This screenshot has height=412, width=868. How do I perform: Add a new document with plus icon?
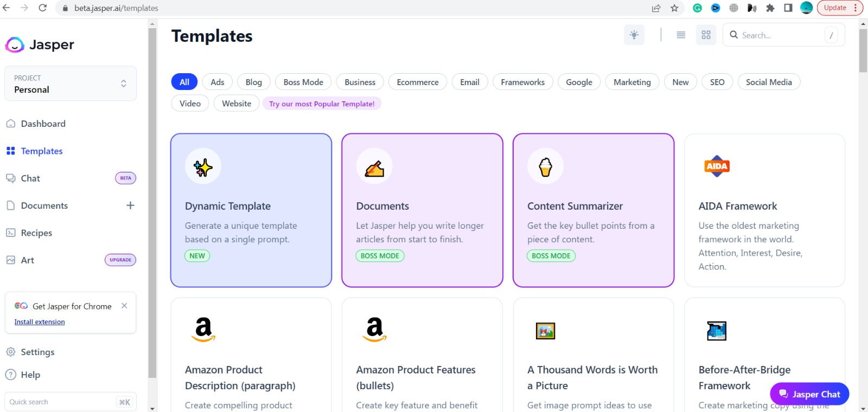coord(130,205)
